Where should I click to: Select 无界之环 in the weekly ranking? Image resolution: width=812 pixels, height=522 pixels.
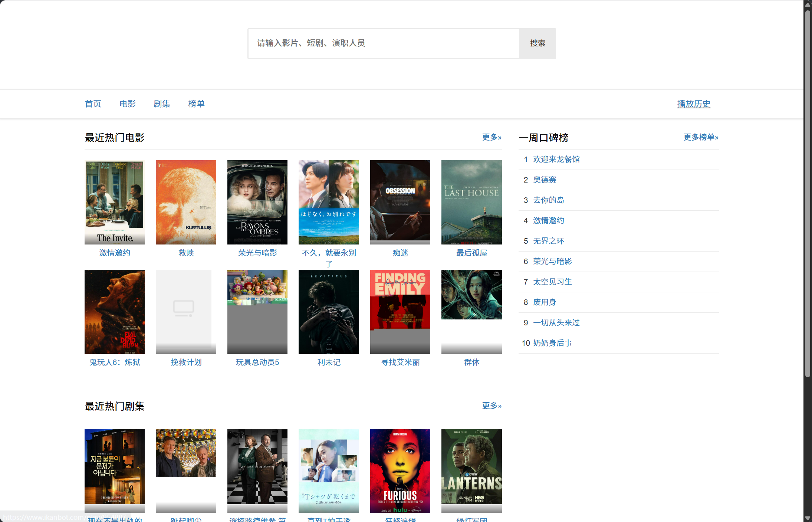548,241
